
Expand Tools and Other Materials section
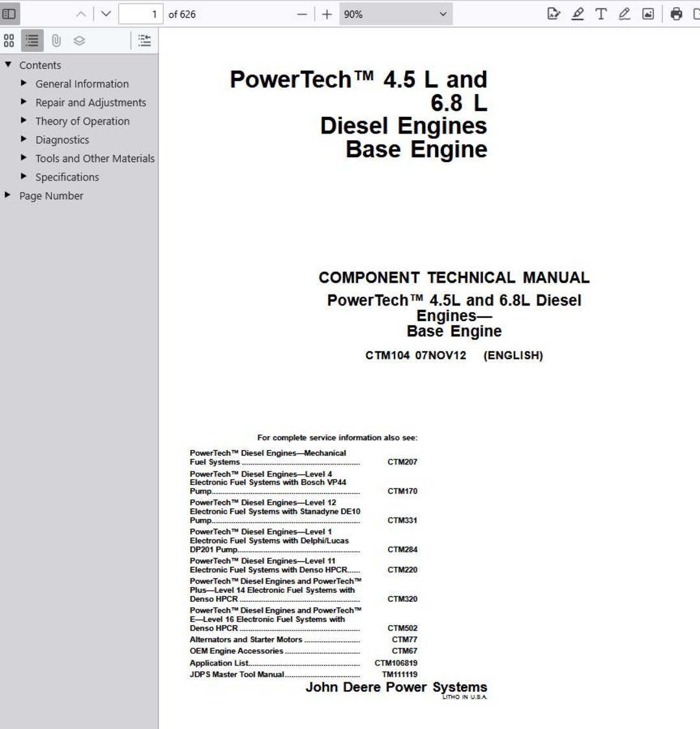[24, 158]
